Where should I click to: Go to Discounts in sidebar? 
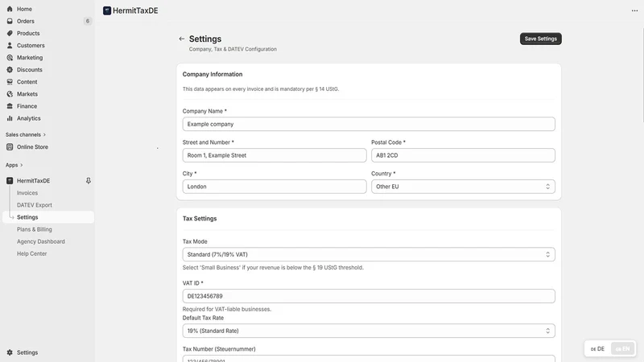tap(30, 70)
